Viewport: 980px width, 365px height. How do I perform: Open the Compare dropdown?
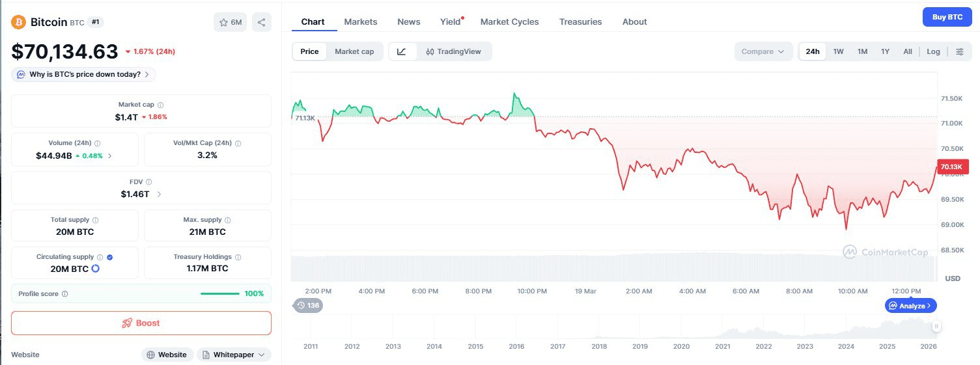click(763, 51)
